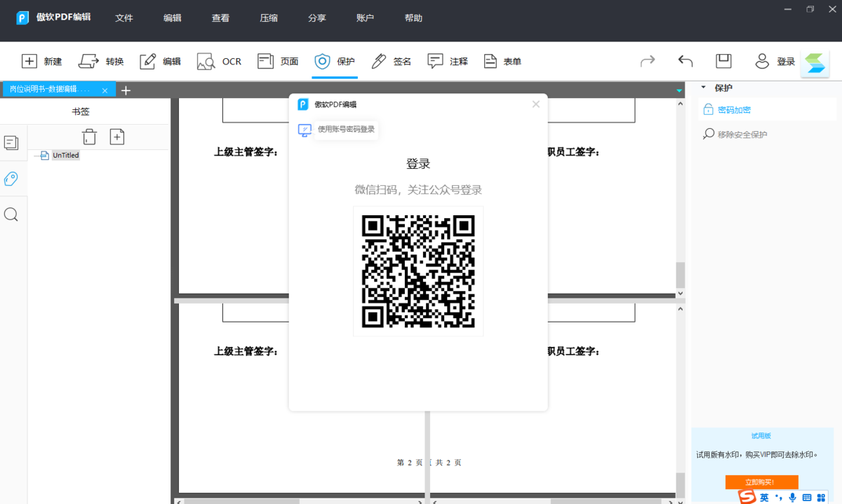This screenshot has width=842, height=504.
Task: Open the Account (账户) menu
Action: (x=366, y=18)
